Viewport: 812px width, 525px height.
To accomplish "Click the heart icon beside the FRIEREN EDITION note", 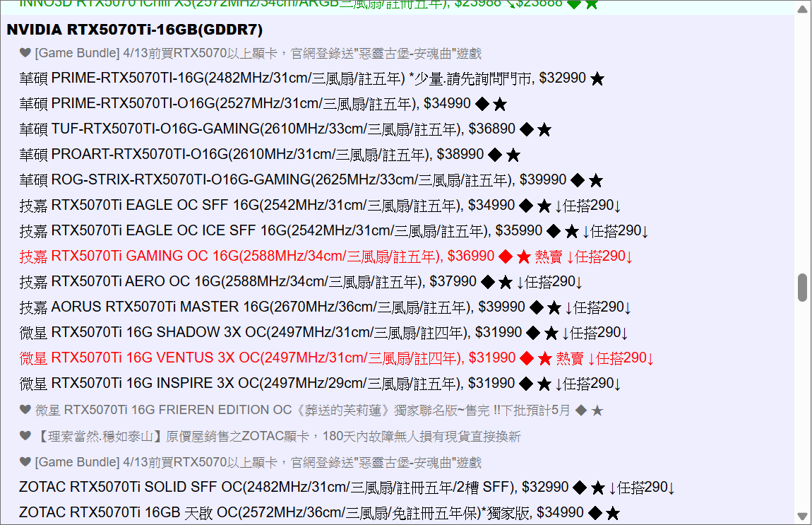I will (25, 410).
